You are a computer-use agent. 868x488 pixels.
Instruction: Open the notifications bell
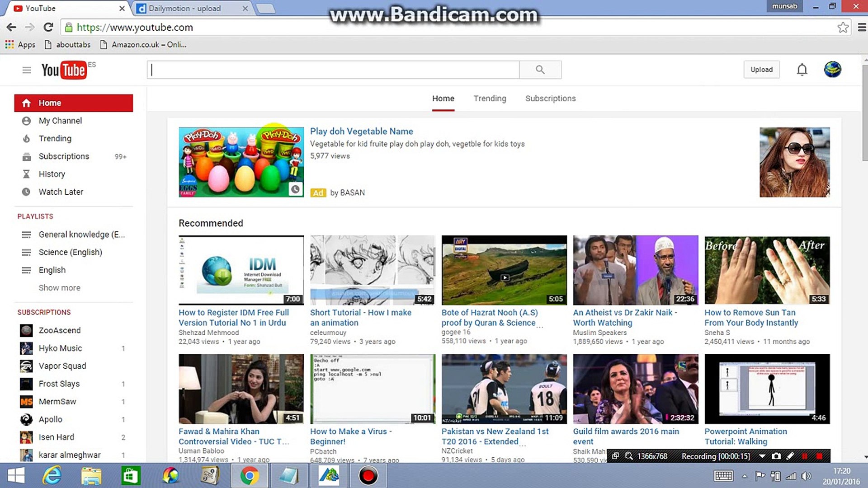coord(802,70)
